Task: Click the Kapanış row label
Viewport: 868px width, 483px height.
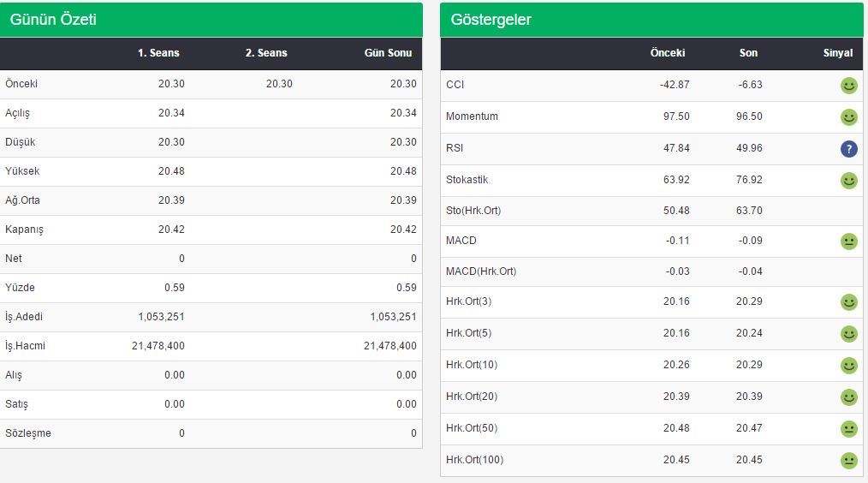Action: pos(24,230)
